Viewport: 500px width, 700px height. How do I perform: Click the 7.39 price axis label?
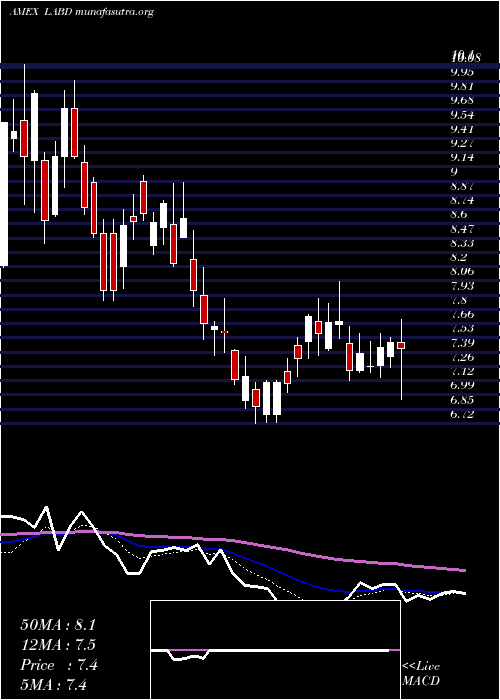pos(462,343)
